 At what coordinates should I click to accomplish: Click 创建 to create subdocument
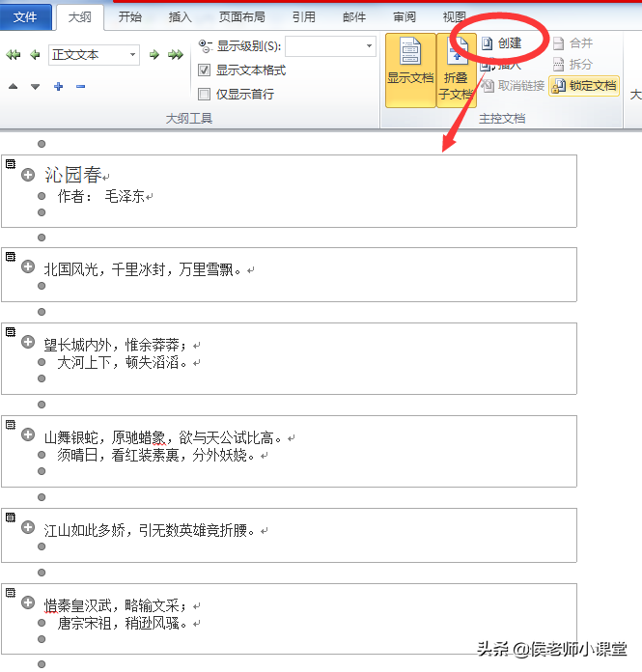[501, 43]
